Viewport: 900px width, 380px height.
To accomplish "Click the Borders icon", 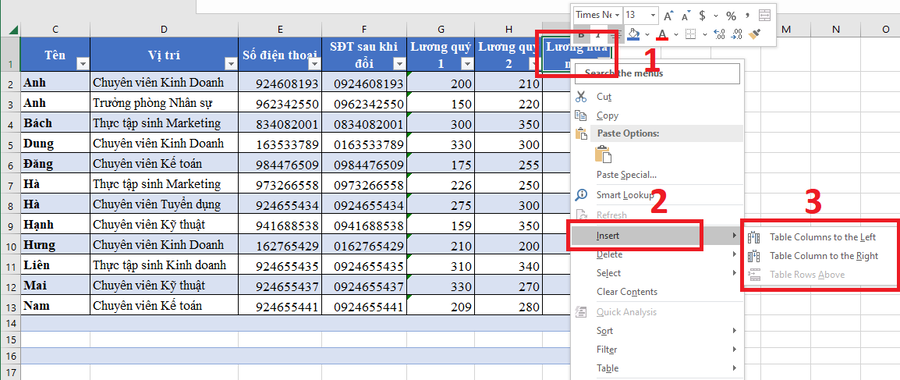I will (690, 34).
